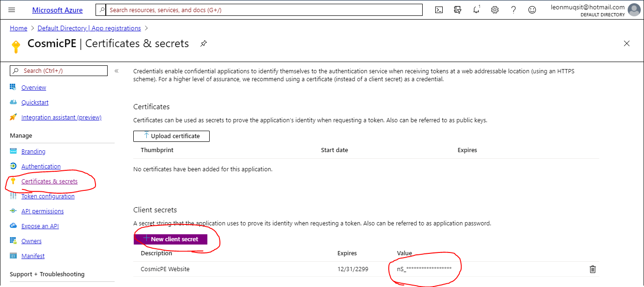644x287 pixels.
Task: Click the Quickstart cloud icon
Action: (13, 102)
